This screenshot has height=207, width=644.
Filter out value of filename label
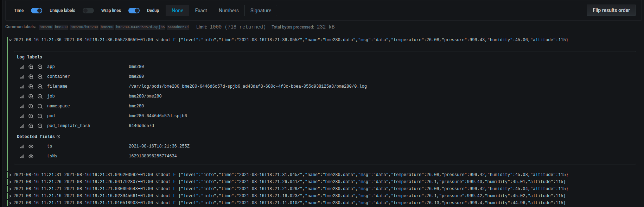tap(40, 87)
